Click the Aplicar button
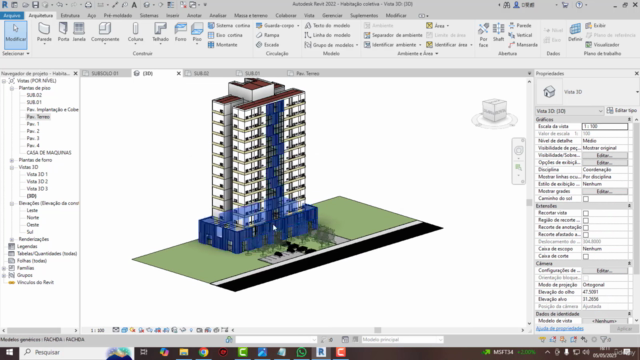The width and height of the screenshot is (640, 360). [624, 329]
